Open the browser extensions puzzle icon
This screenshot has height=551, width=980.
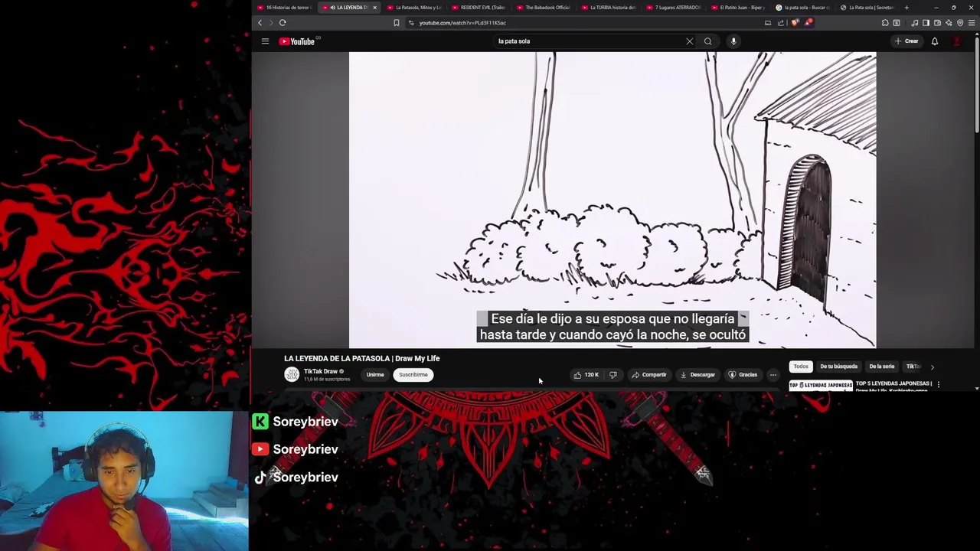tap(885, 23)
